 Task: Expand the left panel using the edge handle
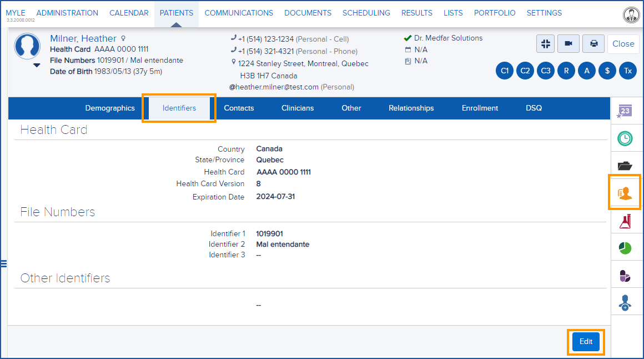tap(4, 263)
